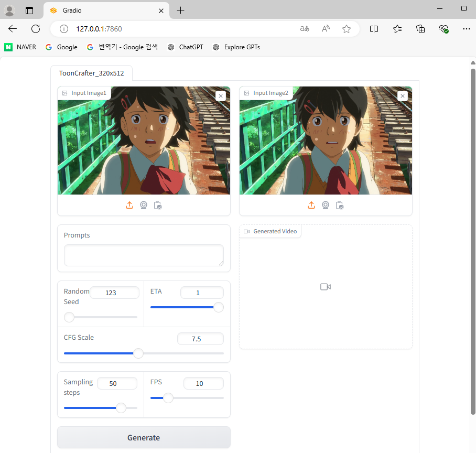The image size is (476, 453).
Task: Select the ToonCrafter_320x512 tab
Action: pos(91,73)
